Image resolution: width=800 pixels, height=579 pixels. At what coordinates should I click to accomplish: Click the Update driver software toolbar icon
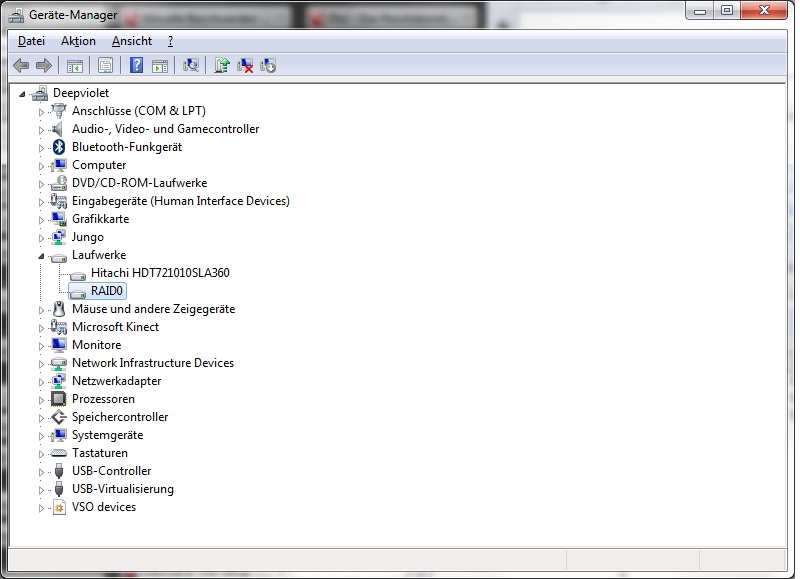click(222, 65)
